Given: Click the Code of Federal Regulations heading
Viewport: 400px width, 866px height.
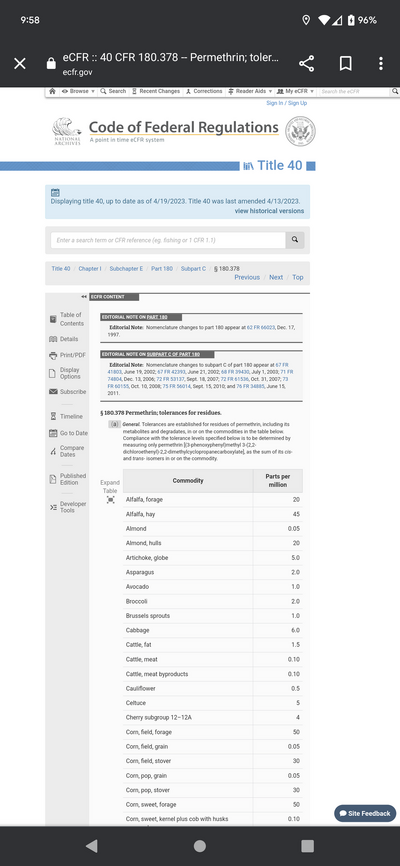Looking at the screenshot, I should 183,128.
